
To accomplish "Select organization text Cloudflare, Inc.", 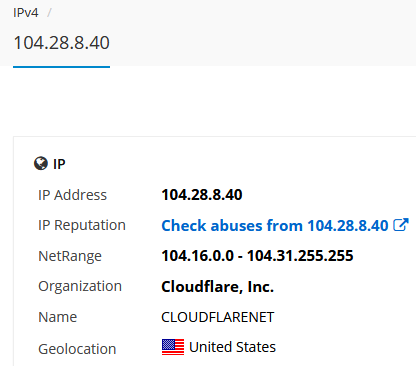I will click(218, 287).
